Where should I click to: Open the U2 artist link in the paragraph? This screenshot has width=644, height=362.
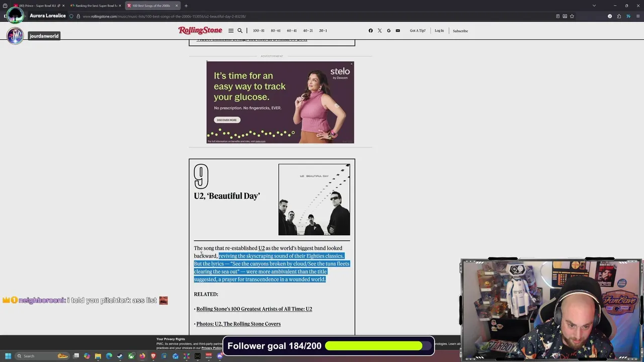pos(261,248)
